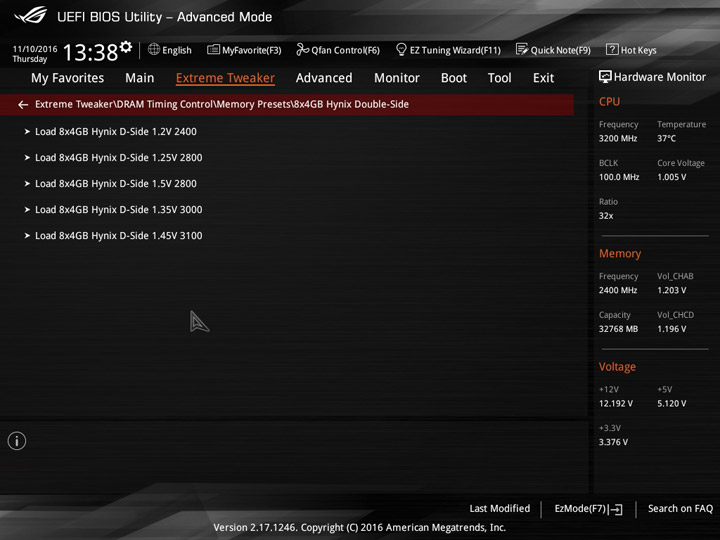Click +3.3V reading 3.376 V
Screen dimensions: 720x540
pyautogui.click(x=613, y=442)
